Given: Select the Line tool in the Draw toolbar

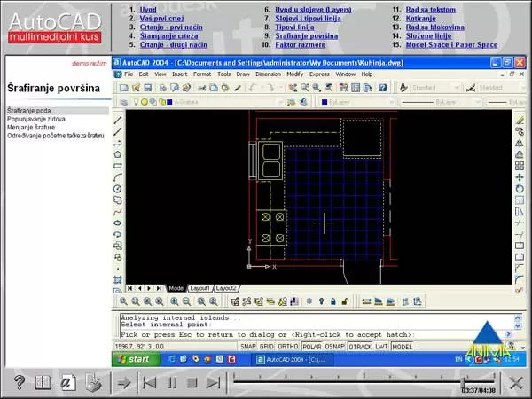Looking at the screenshot, I should pyautogui.click(x=118, y=119).
